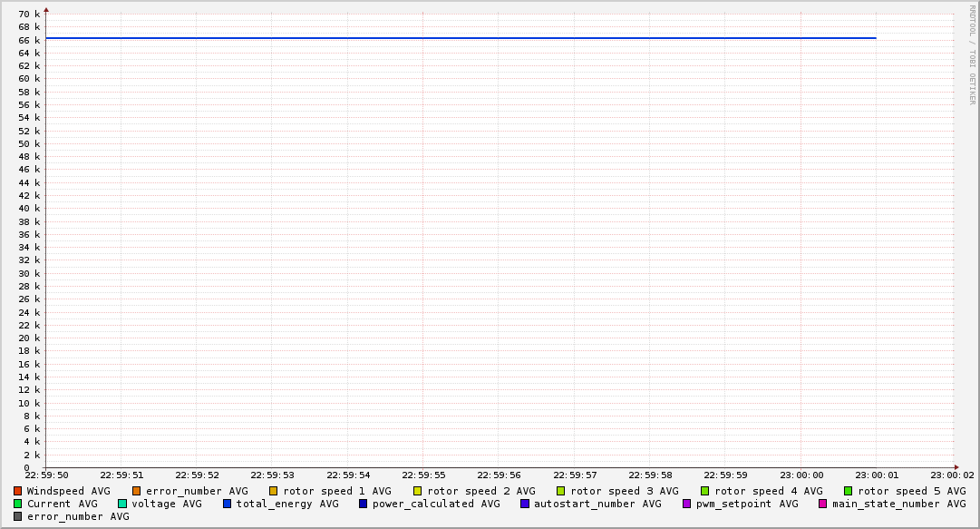The width and height of the screenshot is (980, 529).
Task: Click the autostart_number AVG legend text
Action: 597,504
